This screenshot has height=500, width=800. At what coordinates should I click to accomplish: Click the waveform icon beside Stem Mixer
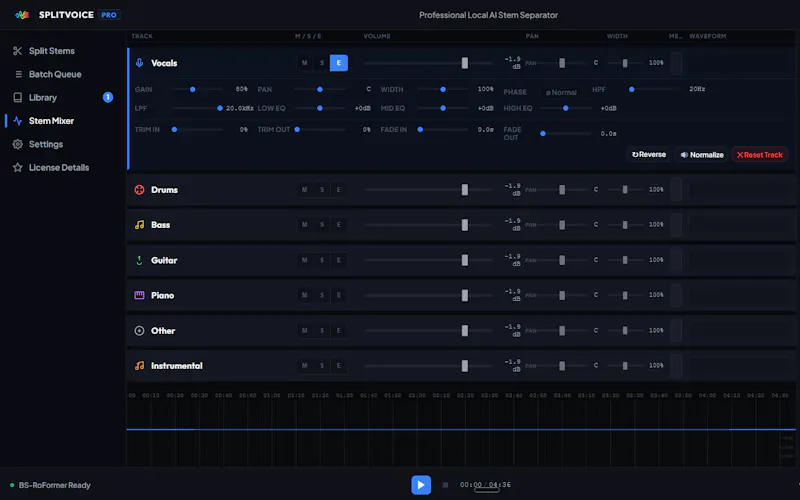click(x=17, y=121)
